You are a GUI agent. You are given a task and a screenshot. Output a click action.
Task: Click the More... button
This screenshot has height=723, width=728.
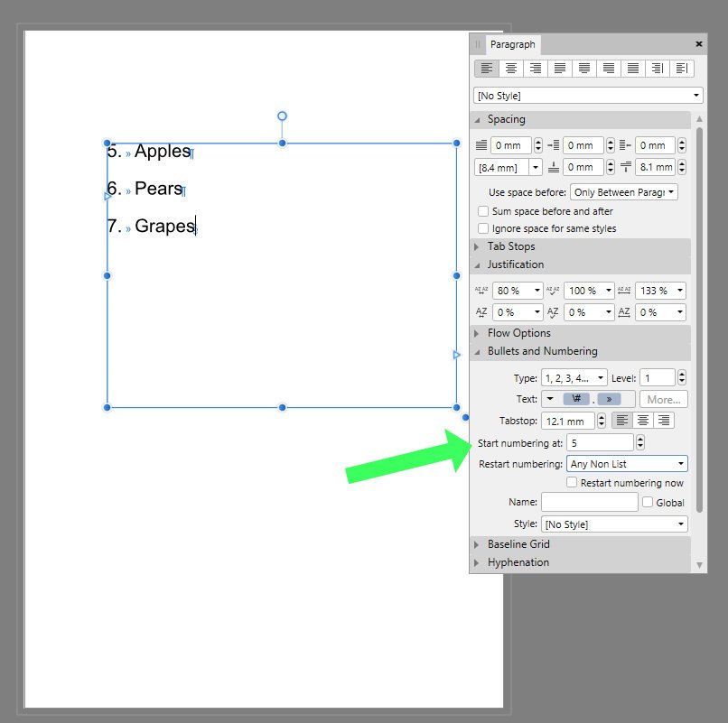[x=664, y=399]
